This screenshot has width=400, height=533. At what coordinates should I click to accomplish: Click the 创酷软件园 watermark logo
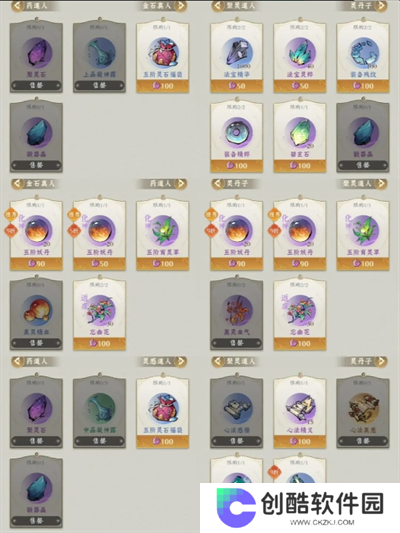[x=300, y=506]
